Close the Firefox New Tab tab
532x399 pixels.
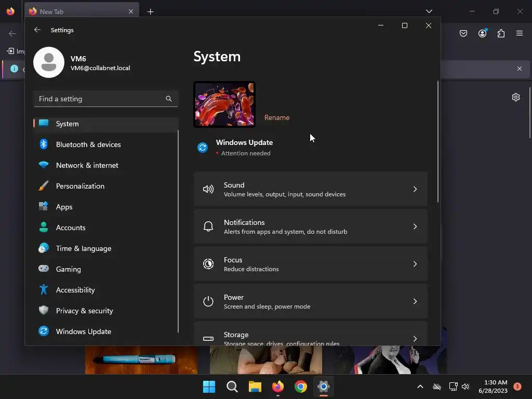[131, 11]
